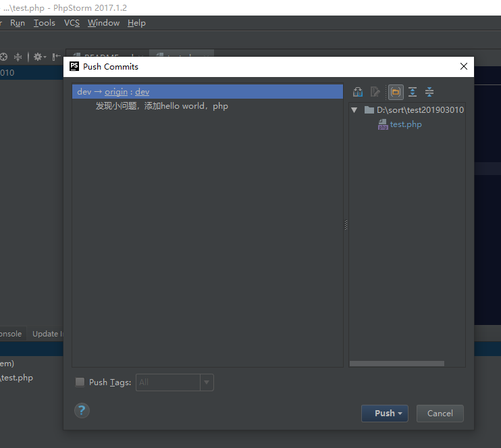Click the splitter handle between panes

(346, 225)
